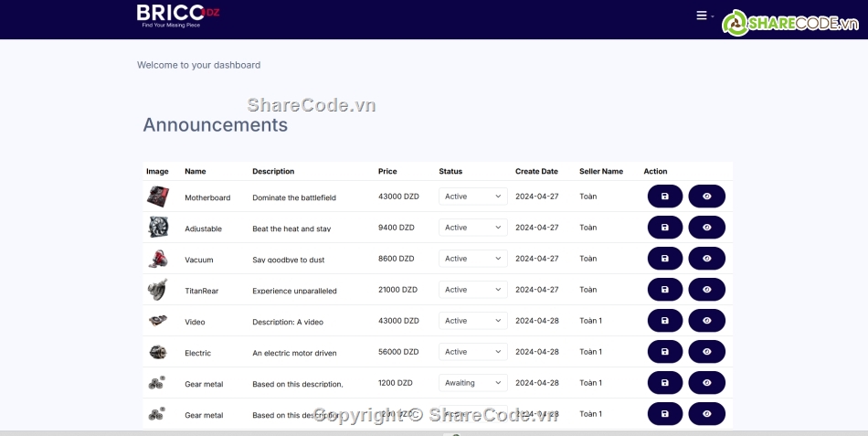
Task: Click the Price column header
Action: point(387,172)
